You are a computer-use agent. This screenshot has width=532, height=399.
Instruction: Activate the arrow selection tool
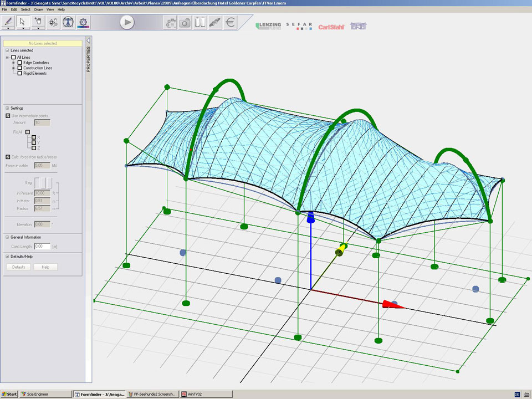click(23, 22)
